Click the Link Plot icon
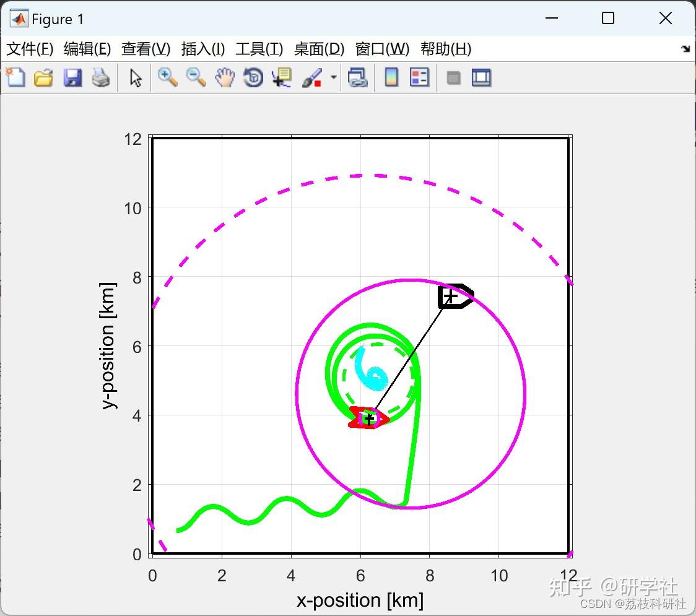Screen dimensions: 696x616 pyautogui.click(x=358, y=77)
